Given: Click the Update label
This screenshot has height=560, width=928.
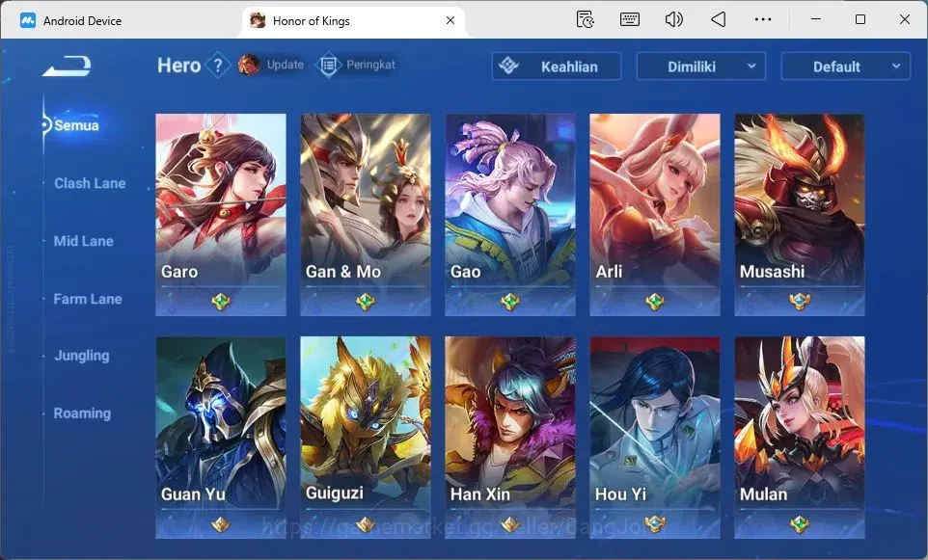Looking at the screenshot, I should pyautogui.click(x=286, y=65).
